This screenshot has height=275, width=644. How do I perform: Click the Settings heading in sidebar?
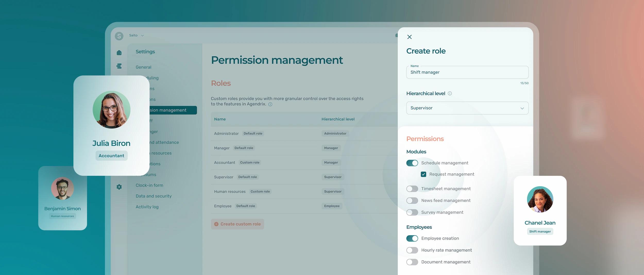[145, 52]
